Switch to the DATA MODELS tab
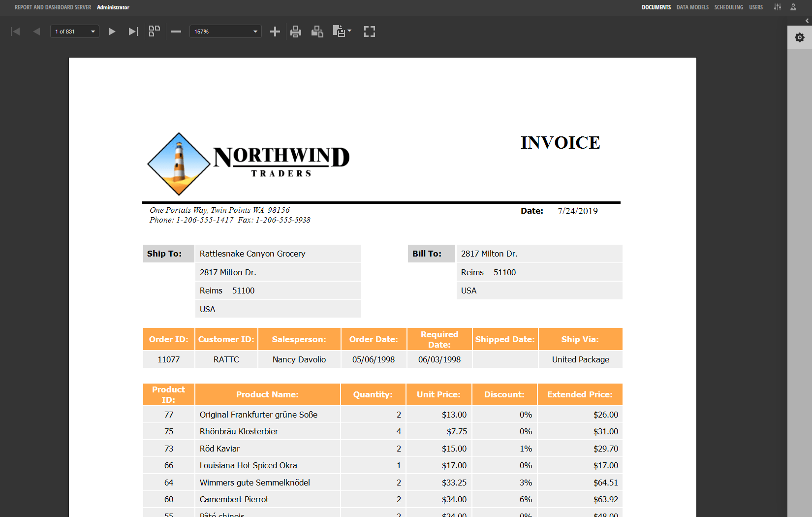Viewport: 812px width, 517px height. pyautogui.click(x=692, y=7)
